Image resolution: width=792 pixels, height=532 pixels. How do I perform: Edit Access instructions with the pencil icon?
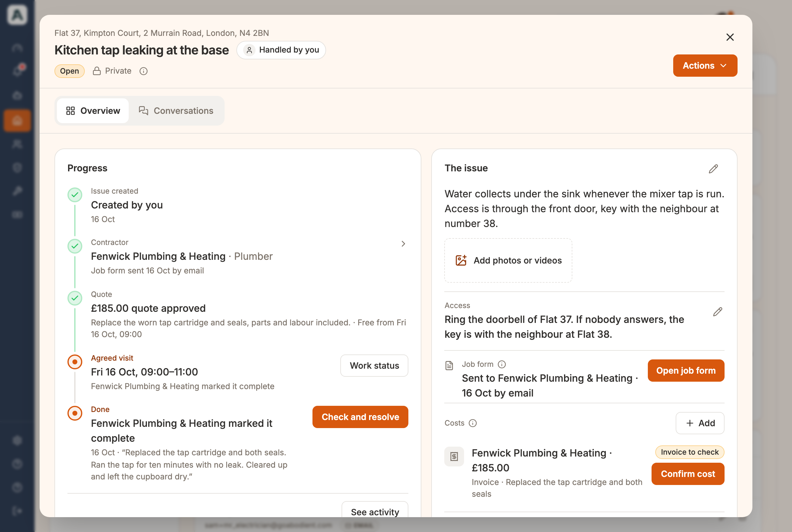pos(717,312)
